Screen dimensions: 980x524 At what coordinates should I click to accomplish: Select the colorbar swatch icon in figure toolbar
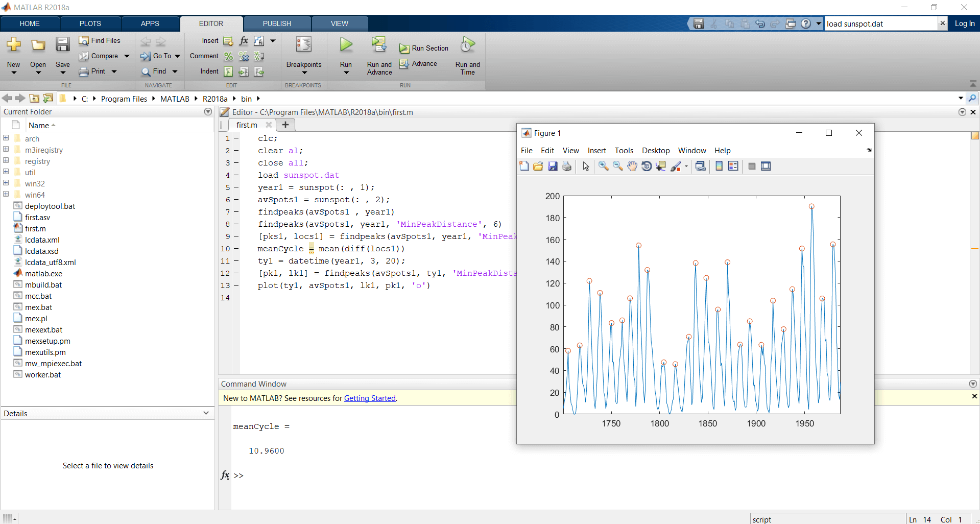click(x=719, y=166)
